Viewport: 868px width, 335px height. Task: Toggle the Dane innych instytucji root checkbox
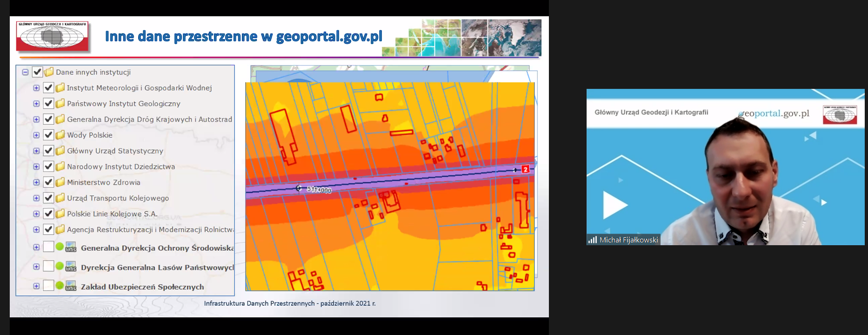point(37,72)
